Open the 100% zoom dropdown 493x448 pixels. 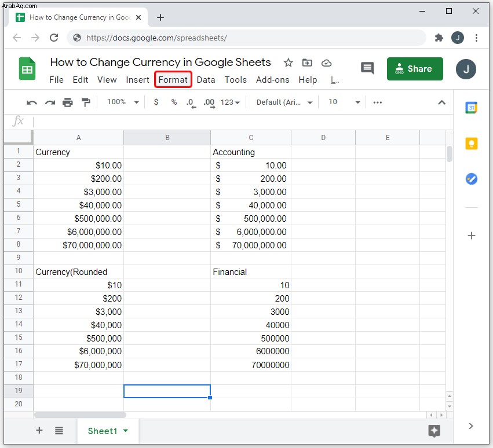[123, 102]
